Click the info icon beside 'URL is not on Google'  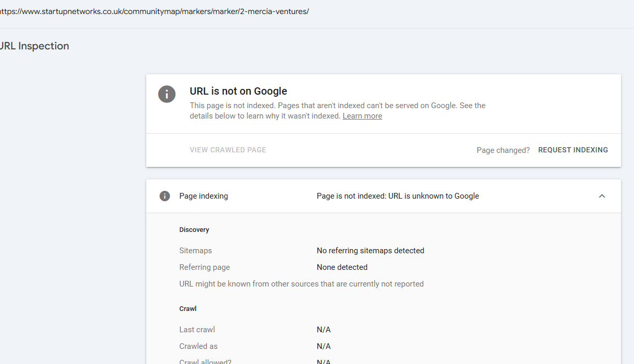click(x=167, y=94)
